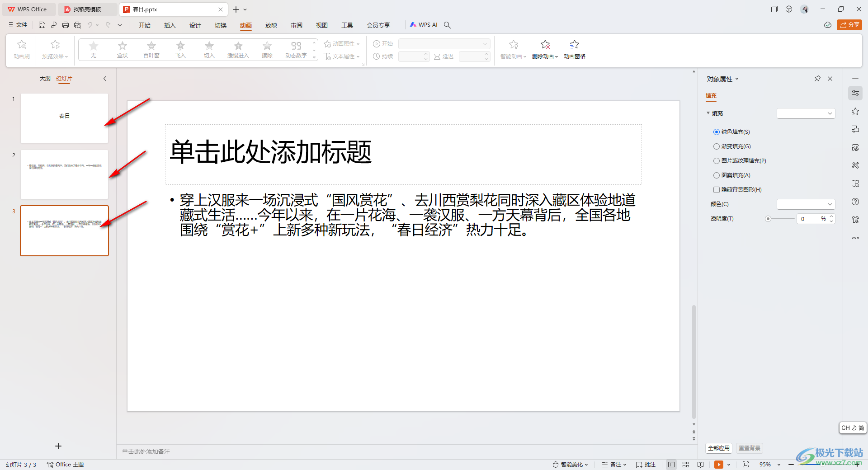Choose picture or texture fill (图片或纹理填充)
The height and width of the screenshot is (470, 868).
pyautogui.click(x=717, y=161)
